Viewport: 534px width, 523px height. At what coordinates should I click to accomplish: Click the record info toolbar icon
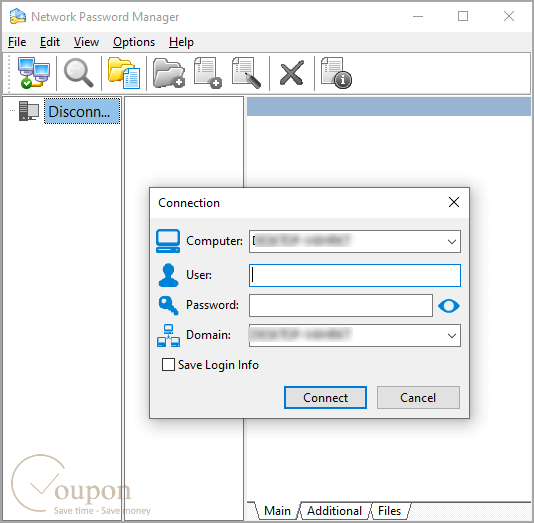[336, 73]
